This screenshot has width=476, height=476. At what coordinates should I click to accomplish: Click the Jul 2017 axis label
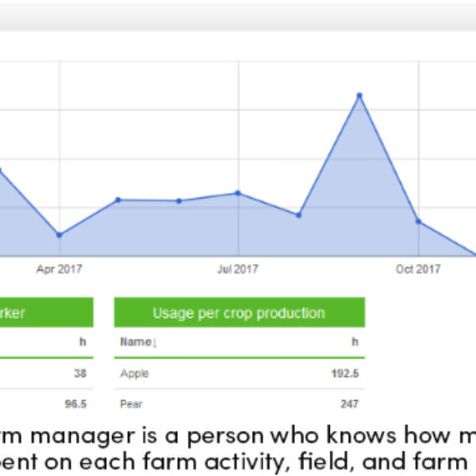(x=238, y=269)
